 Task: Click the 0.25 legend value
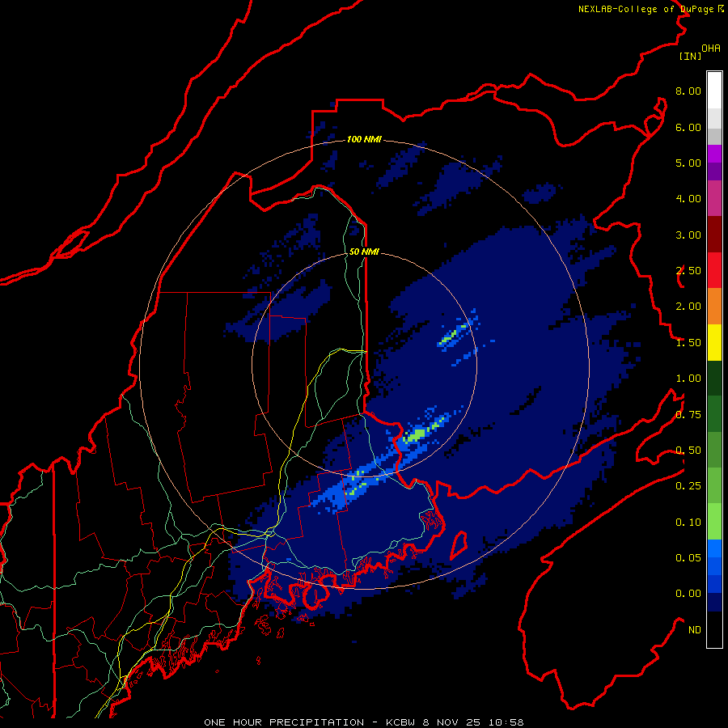(x=688, y=486)
